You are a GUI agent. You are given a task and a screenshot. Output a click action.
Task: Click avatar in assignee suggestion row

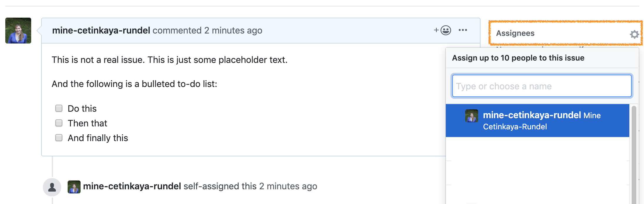point(471,116)
